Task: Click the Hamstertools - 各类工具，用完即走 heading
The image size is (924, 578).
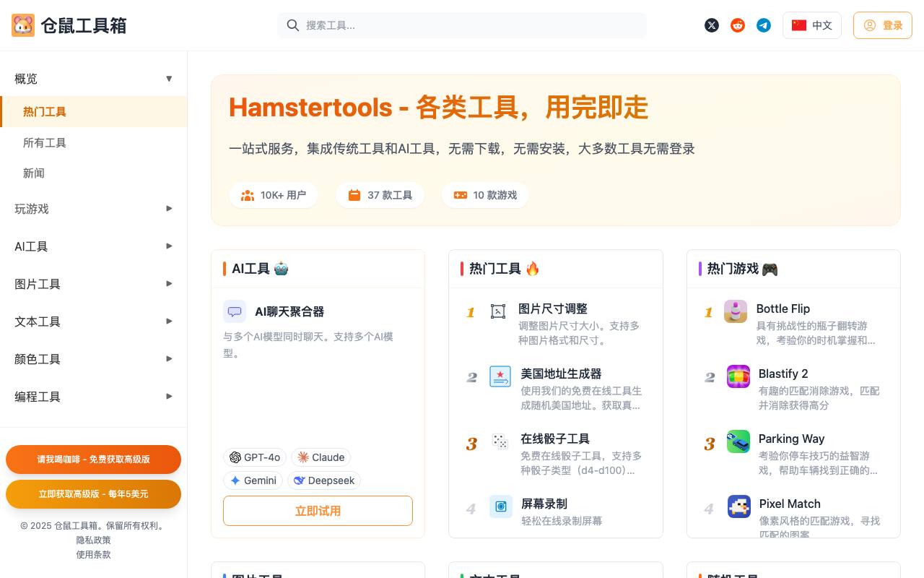Action: [438, 108]
